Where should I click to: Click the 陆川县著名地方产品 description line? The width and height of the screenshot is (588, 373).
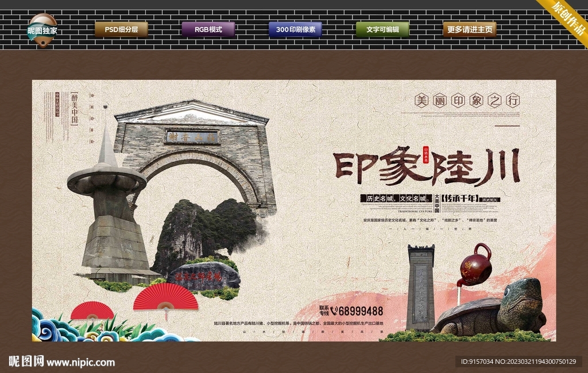pos(299,323)
